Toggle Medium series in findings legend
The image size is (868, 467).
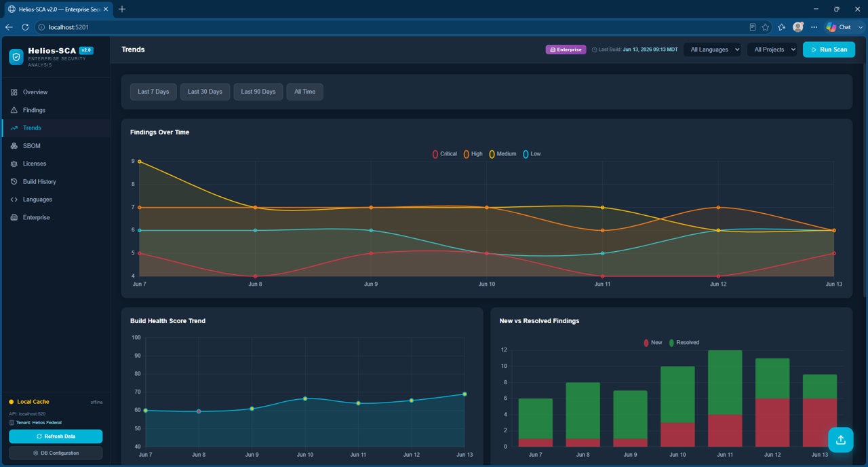coord(502,154)
